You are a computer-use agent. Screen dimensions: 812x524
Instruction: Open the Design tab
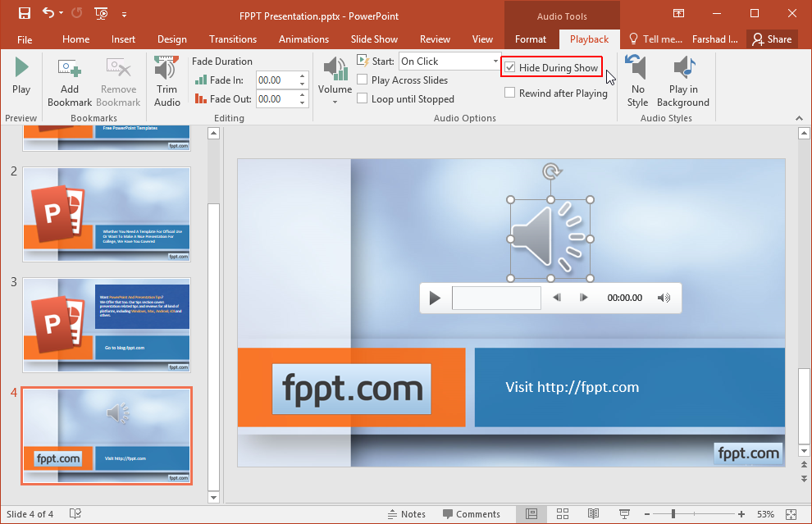[172, 39]
